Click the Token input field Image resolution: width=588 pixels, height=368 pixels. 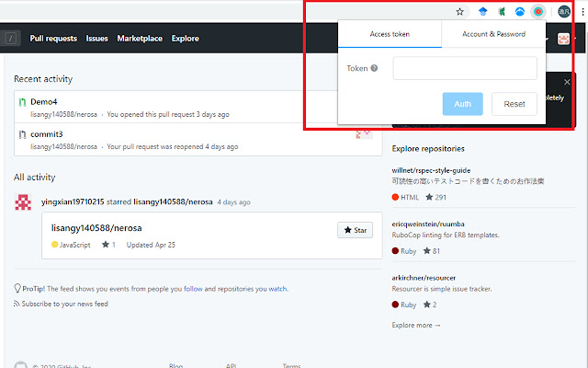point(465,68)
